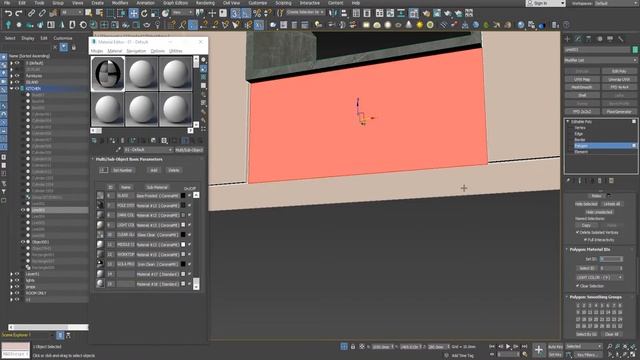Switch to the Modify tab in command panel
Screen dimensions: 640x360
pos(578,39)
